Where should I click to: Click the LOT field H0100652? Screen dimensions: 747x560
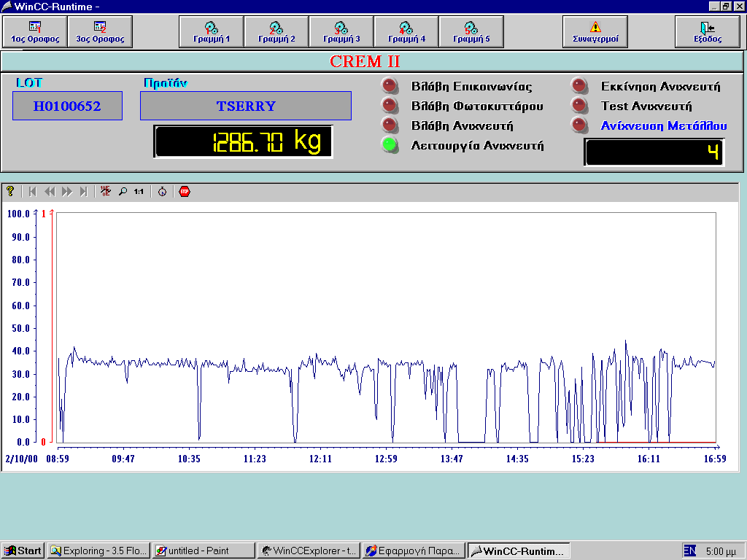(67, 106)
